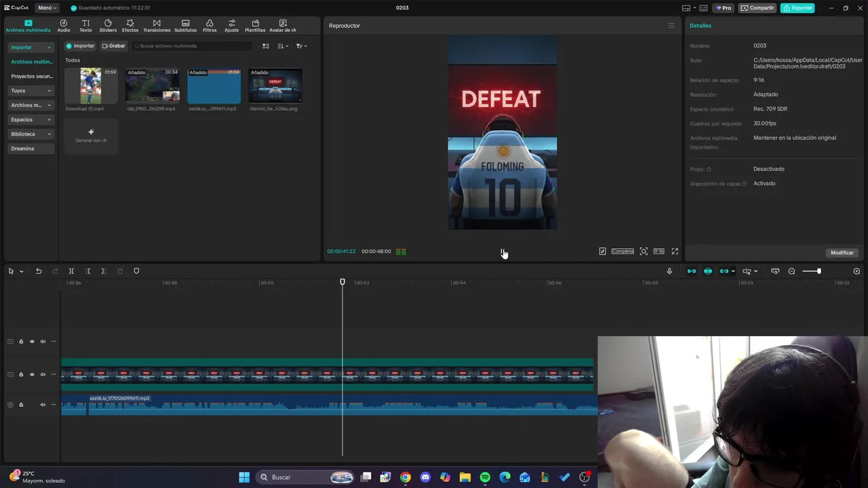The width and height of the screenshot is (868, 488).
Task: Click the Compartir button
Action: click(757, 8)
